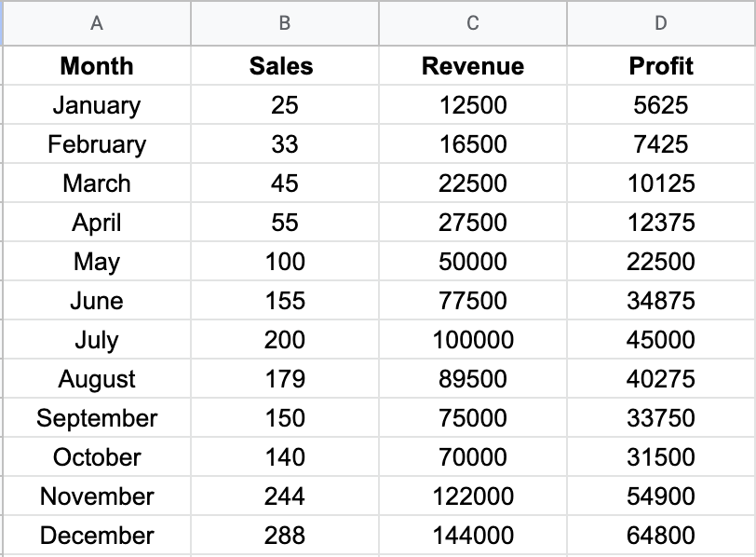Select column B header

pos(284,23)
